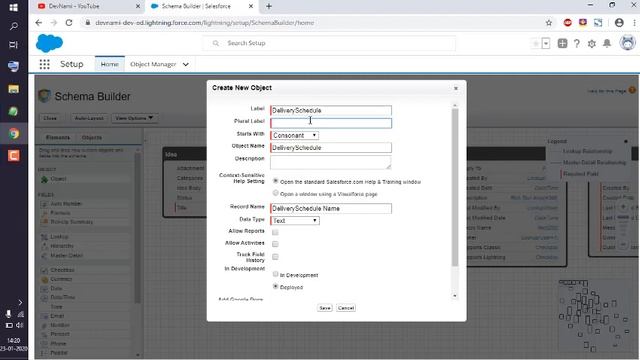640x360 pixels.
Task: Select the In Development radio button
Action: [x=276, y=274]
